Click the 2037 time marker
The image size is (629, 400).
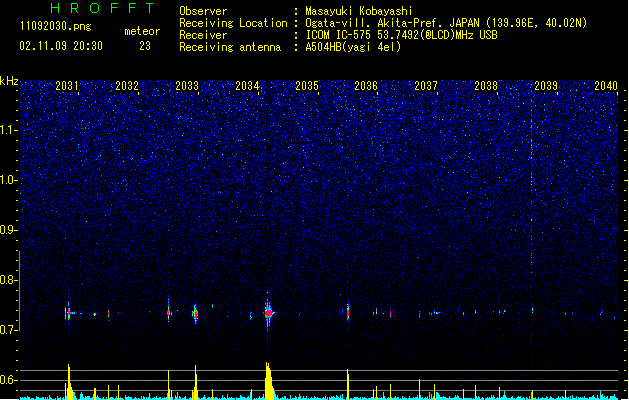(426, 86)
